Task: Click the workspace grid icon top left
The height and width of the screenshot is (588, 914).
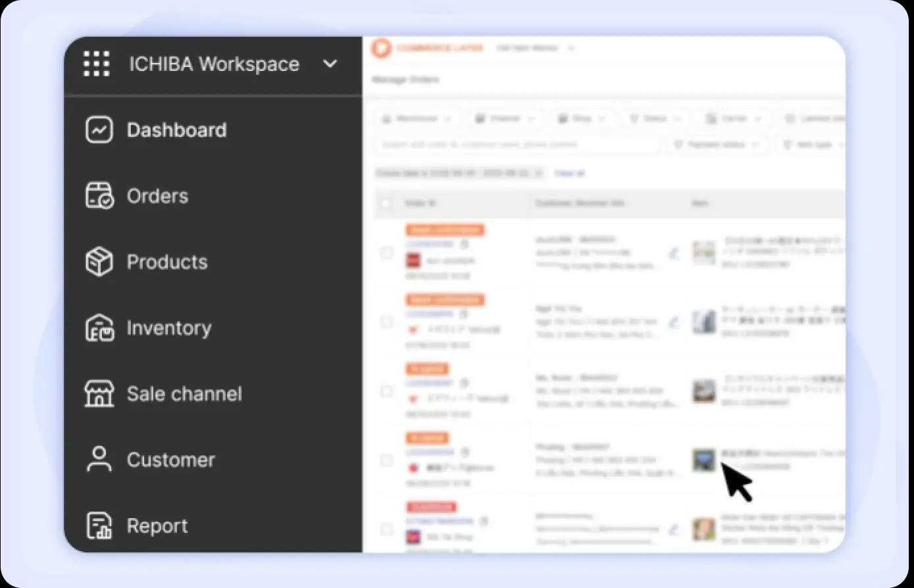Action: [x=96, y=64]
